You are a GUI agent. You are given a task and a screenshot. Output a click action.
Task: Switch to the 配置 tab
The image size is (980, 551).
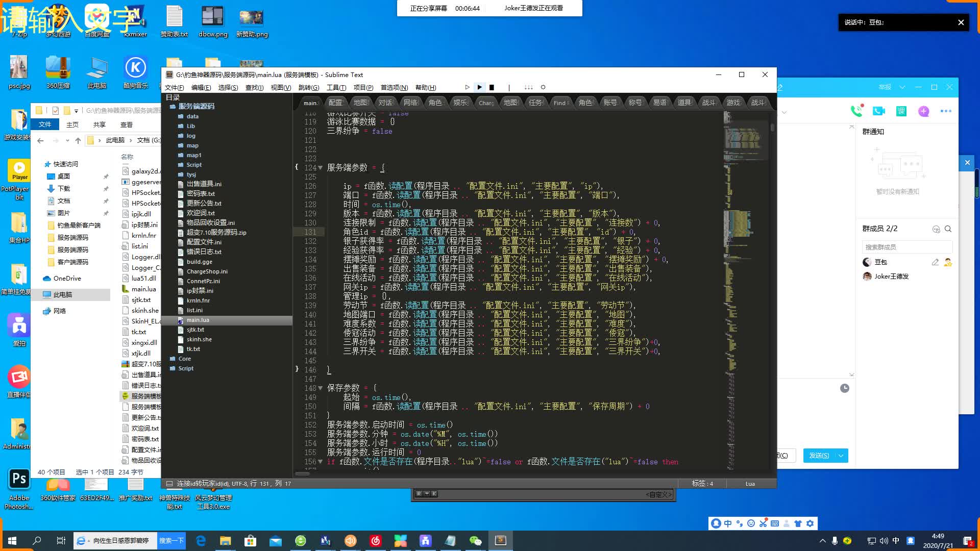click(x=335, y=103)
